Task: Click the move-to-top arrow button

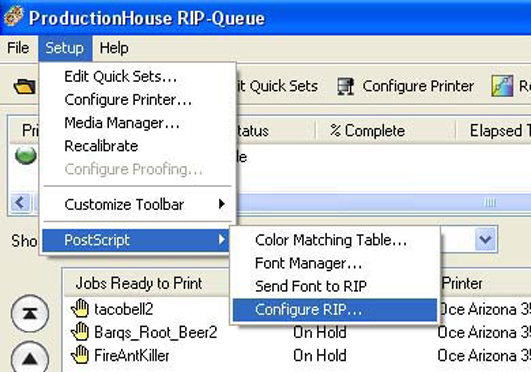Action: pyautogui.click(x=30, y=314)
